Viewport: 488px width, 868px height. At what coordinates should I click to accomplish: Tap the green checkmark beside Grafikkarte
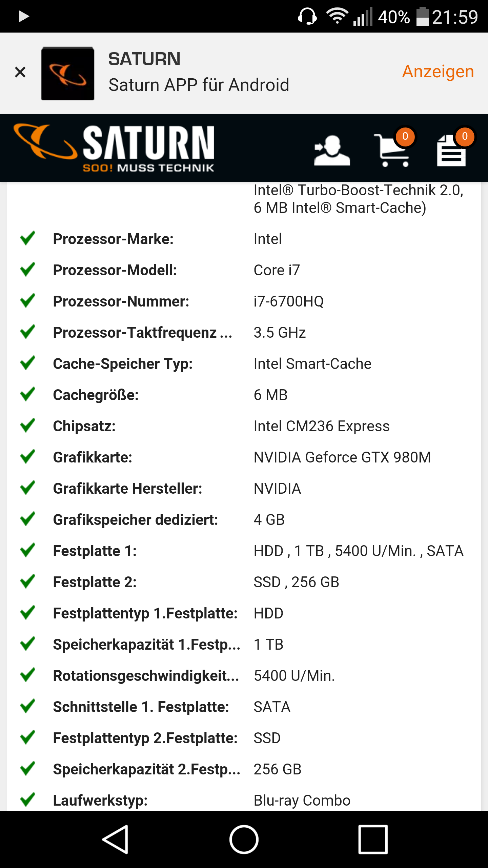(x=28, y=457)
